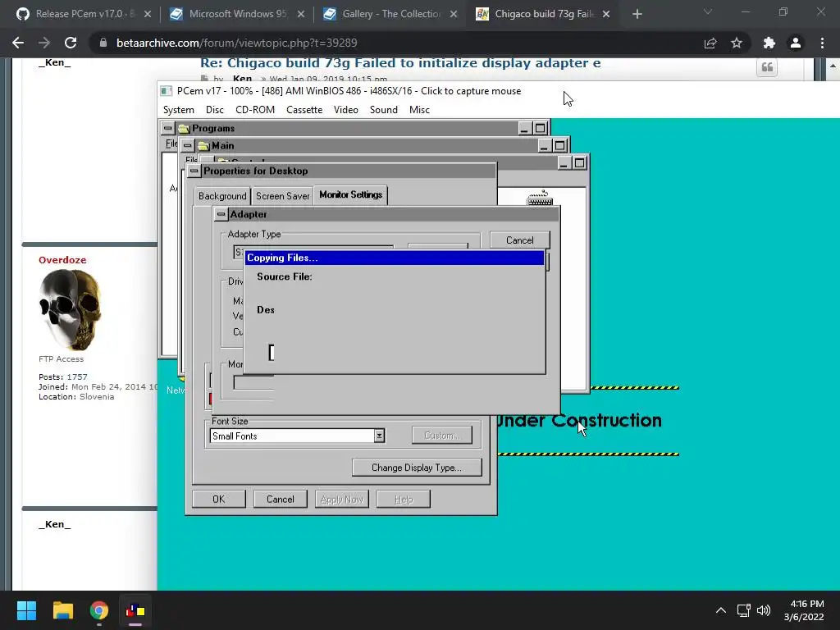Quote the post with the quote icon
Image resolution: width=840 pixels, height=630 pixels.
pos(767,67)
